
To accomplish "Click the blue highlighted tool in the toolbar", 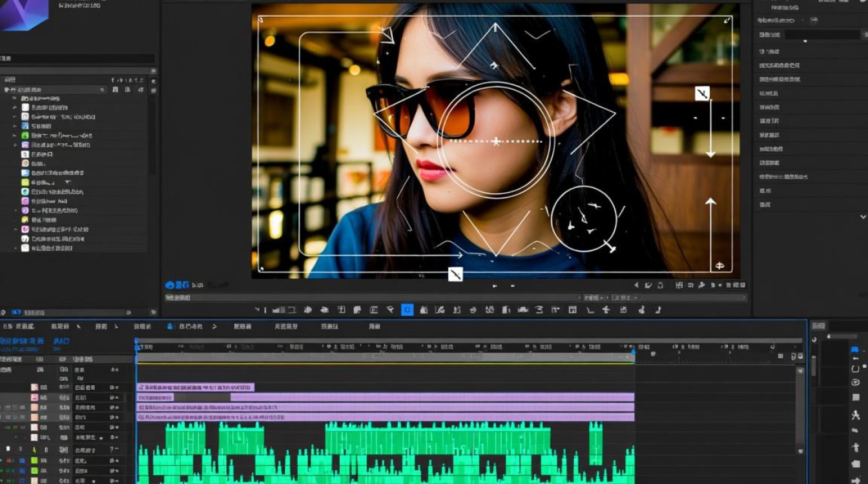I will [x=407, y=310].
